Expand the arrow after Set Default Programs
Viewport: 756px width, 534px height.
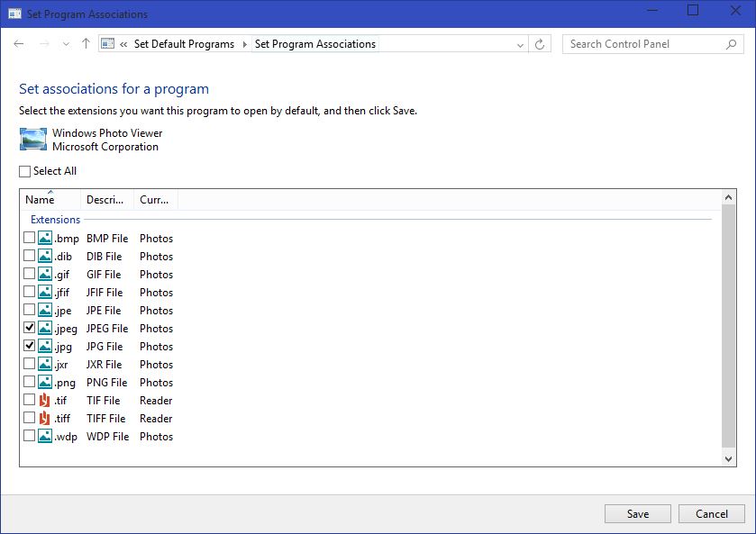pos(245,44)
